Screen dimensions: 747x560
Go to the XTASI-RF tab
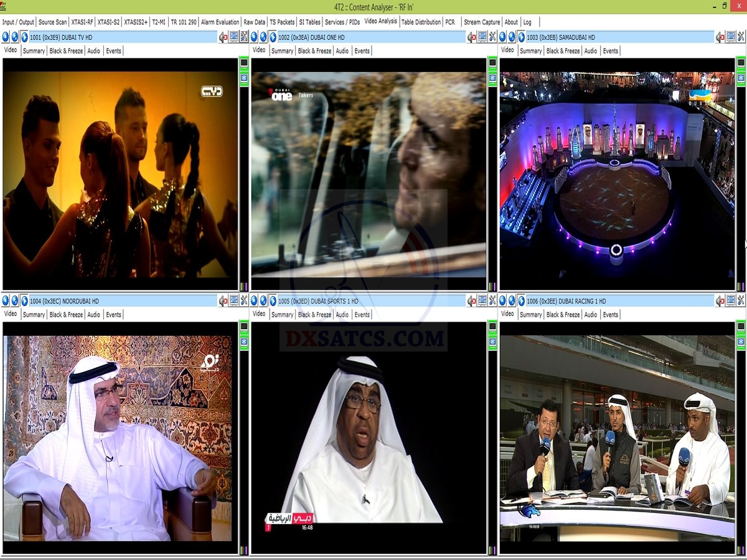tap(82, 22)
